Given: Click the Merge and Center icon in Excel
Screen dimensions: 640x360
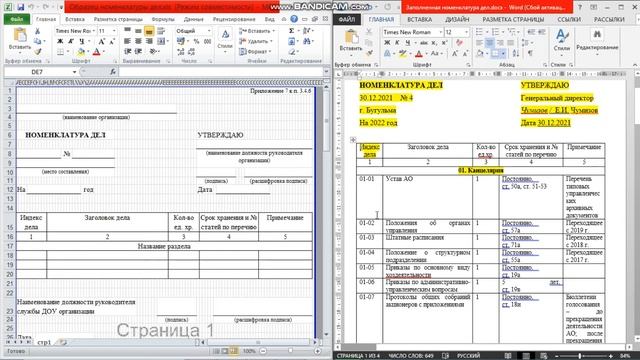Looking at the screenshot, I should [161, 41].
